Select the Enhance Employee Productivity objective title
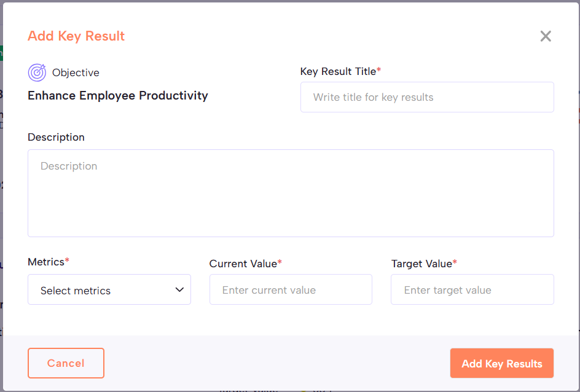 tap(117, 95)
